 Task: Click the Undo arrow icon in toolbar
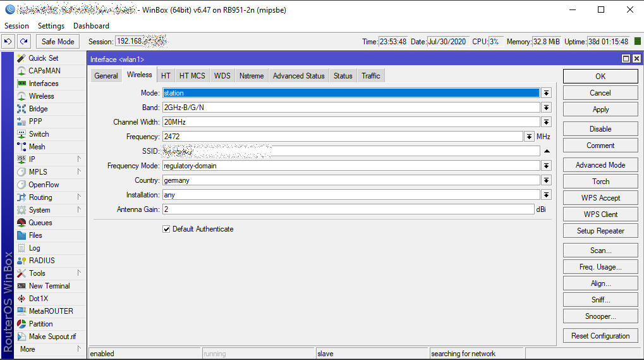8,42
